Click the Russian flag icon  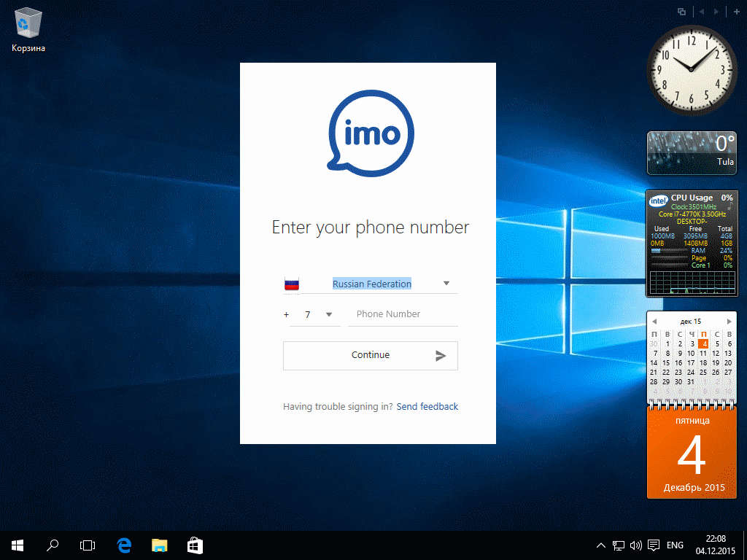[292, 284]
